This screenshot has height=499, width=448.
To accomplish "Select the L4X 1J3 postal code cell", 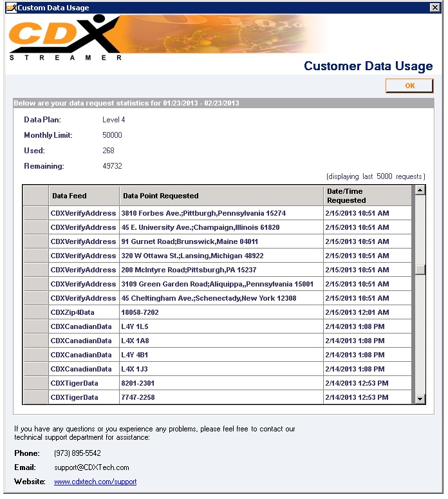I will (221, 369).
